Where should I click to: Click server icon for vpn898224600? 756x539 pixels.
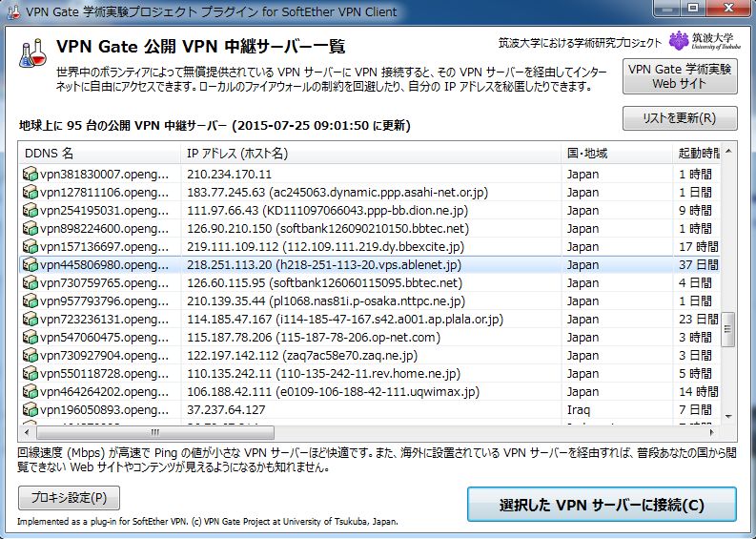pyautogui.click(x=31, y=228)
